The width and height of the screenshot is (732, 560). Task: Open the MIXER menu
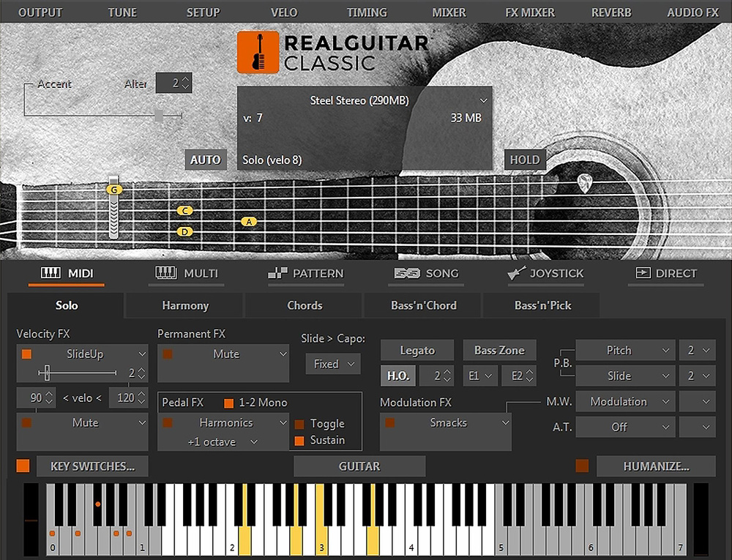[449, 12]
